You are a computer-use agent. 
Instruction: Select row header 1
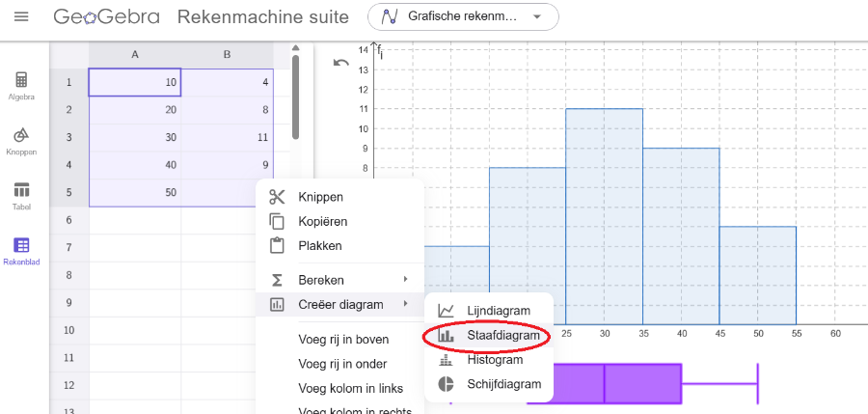pos(69,83)
